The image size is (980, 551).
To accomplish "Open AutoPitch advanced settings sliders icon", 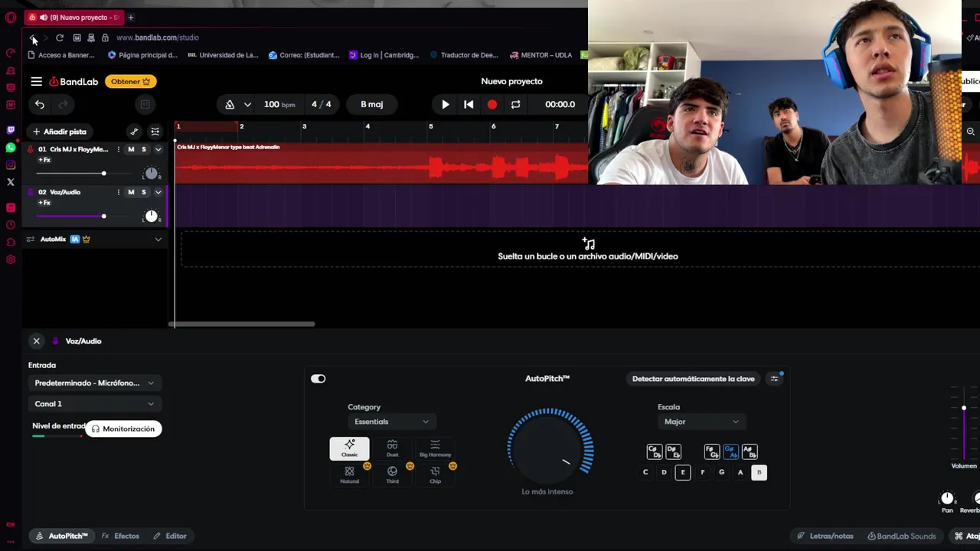I will click(x=774, y=379).
